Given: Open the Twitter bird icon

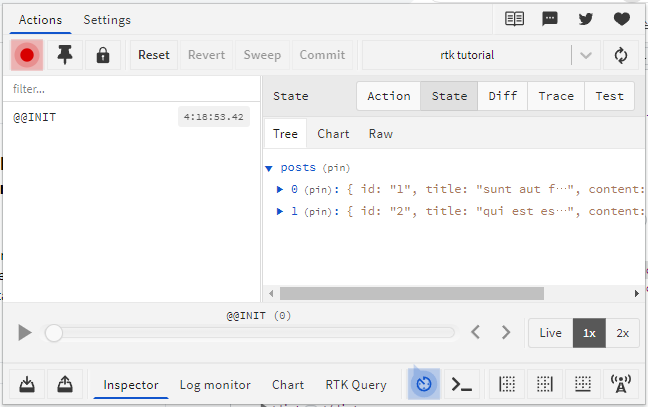Looking at the screenshot, I should coord(586,19).
